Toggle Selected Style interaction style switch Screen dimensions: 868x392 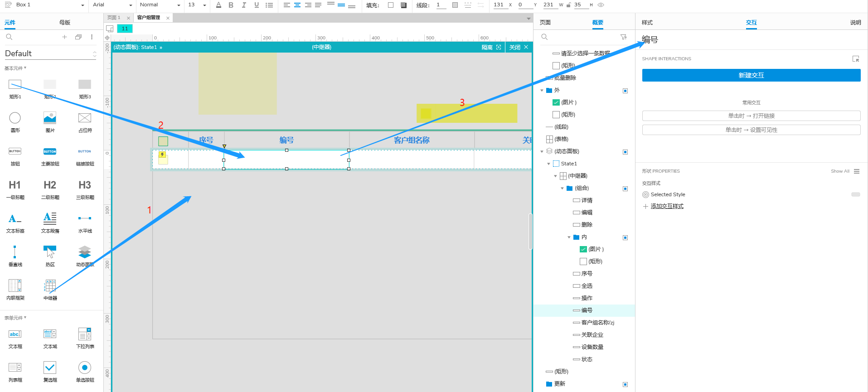tap(855, 194)
